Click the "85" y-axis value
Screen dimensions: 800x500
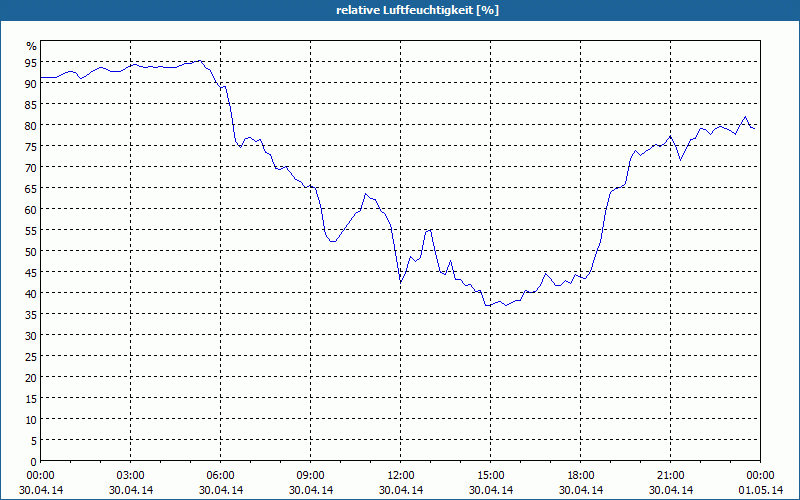pyautogui.click(x=31, y=104)
